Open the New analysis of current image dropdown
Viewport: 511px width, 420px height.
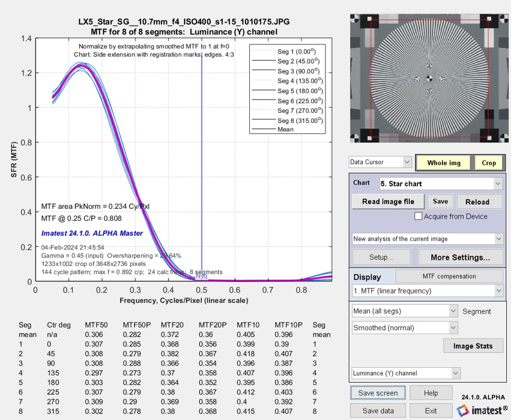pos(428,239)
